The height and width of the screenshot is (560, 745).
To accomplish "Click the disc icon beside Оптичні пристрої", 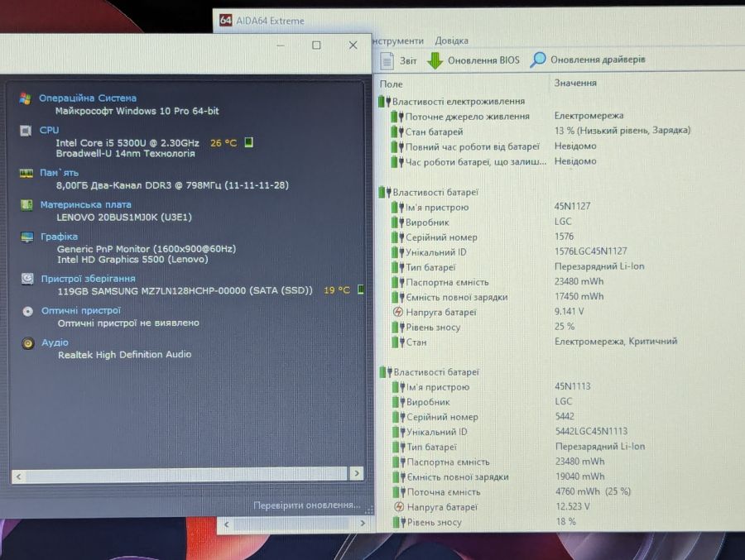I will click(x=28, y=311).
